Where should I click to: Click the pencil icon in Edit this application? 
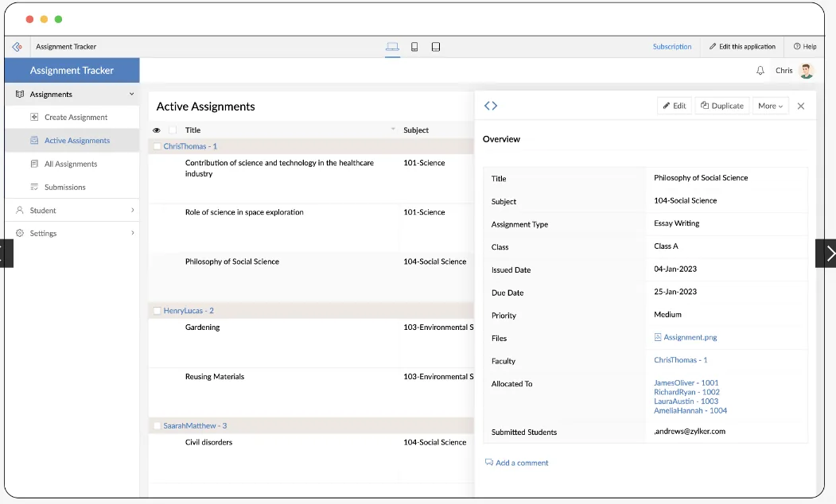tap(712, 47)
